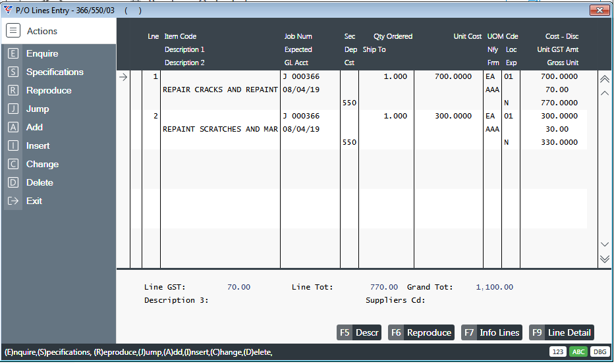Click the F9 Line Detail button
Image resolution: width=614 pixels, height=364 pixels.
561,332
